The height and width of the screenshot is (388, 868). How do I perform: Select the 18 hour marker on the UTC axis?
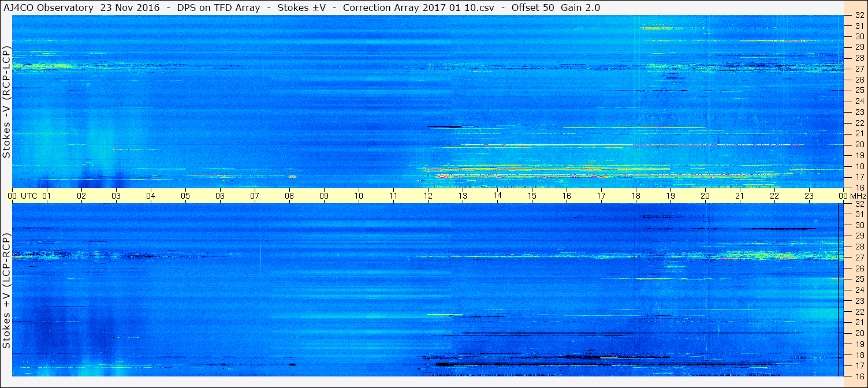(x=636, y=196)
